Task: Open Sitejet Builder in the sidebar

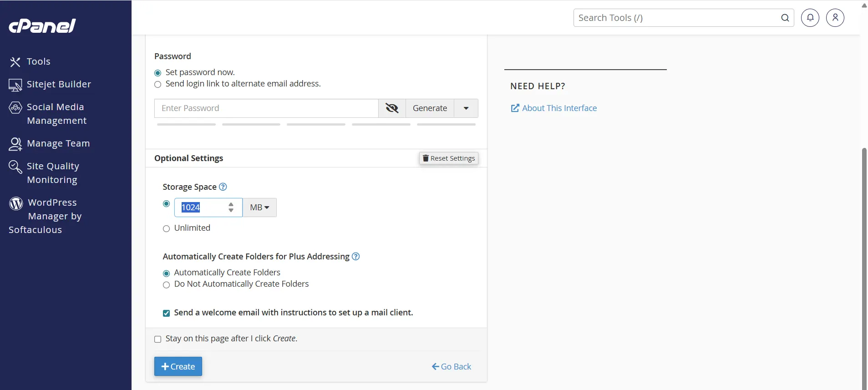Action: coord(59,84)
